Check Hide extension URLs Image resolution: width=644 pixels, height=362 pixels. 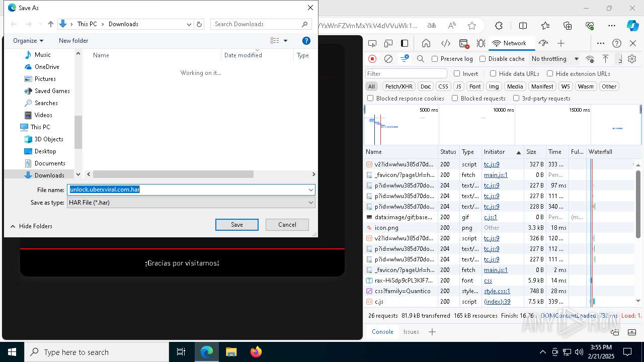(x=550, y=73)
